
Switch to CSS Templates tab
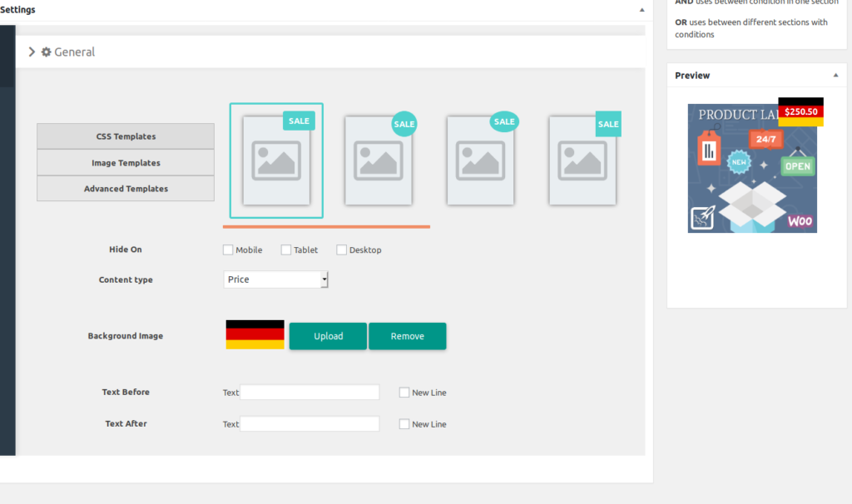pyautogui.click(x=126, y=136)
